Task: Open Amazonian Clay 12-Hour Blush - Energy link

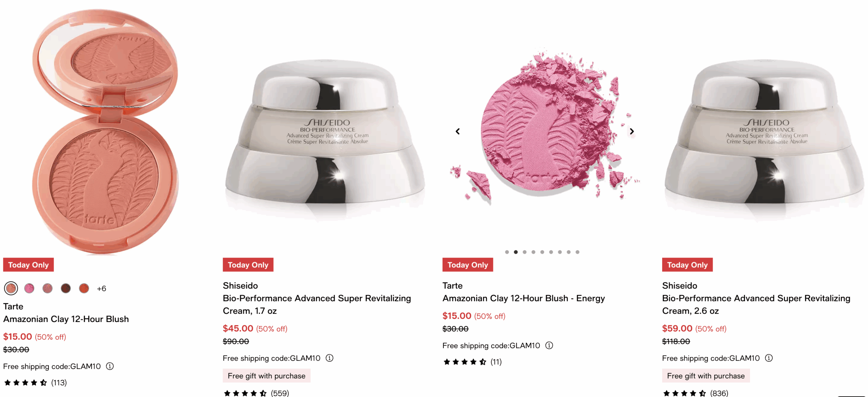Action: 524,298
